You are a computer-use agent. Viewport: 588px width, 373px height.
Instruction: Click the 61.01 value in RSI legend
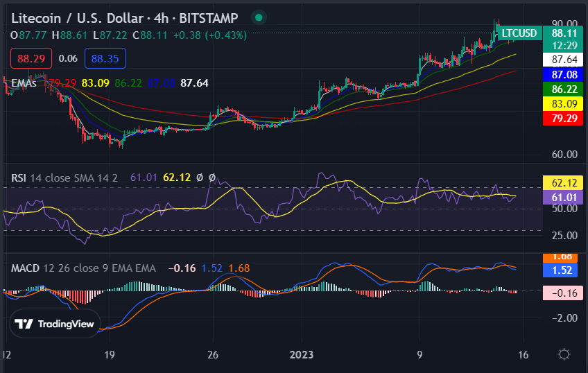(x=144, y=177)
